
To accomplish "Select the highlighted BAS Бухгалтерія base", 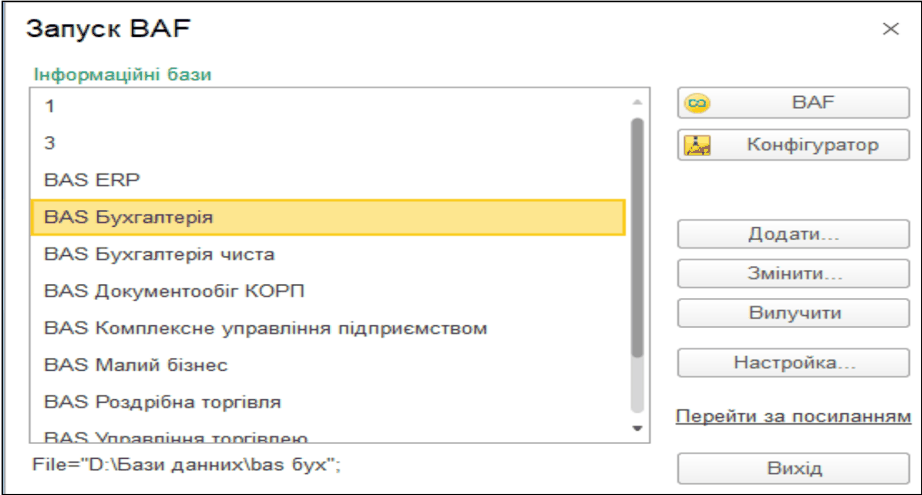I will [x=328, y=218].
